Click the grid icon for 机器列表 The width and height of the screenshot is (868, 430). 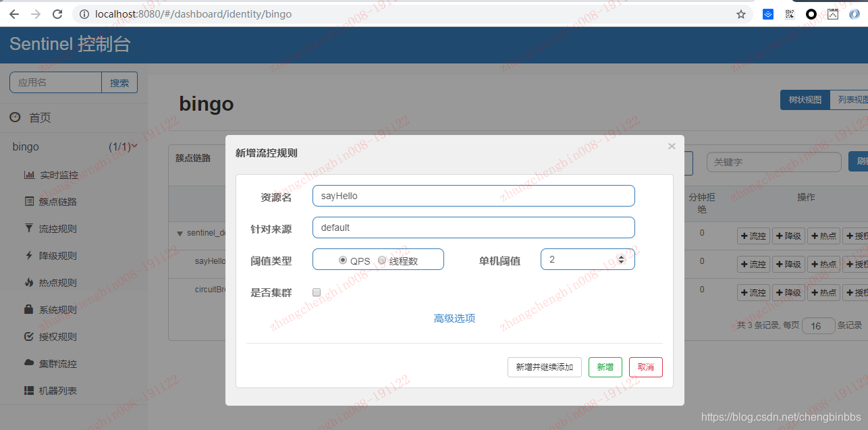pos(29,390)
